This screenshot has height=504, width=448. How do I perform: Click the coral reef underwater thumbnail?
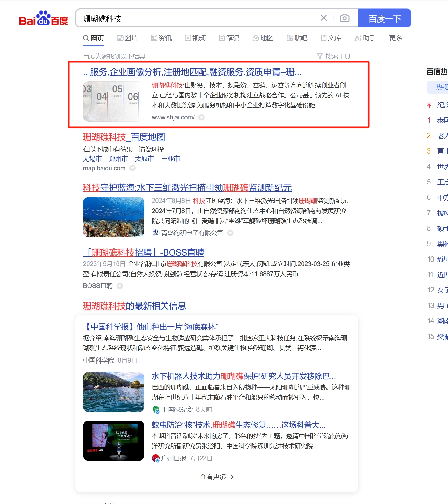click(114, 217)
